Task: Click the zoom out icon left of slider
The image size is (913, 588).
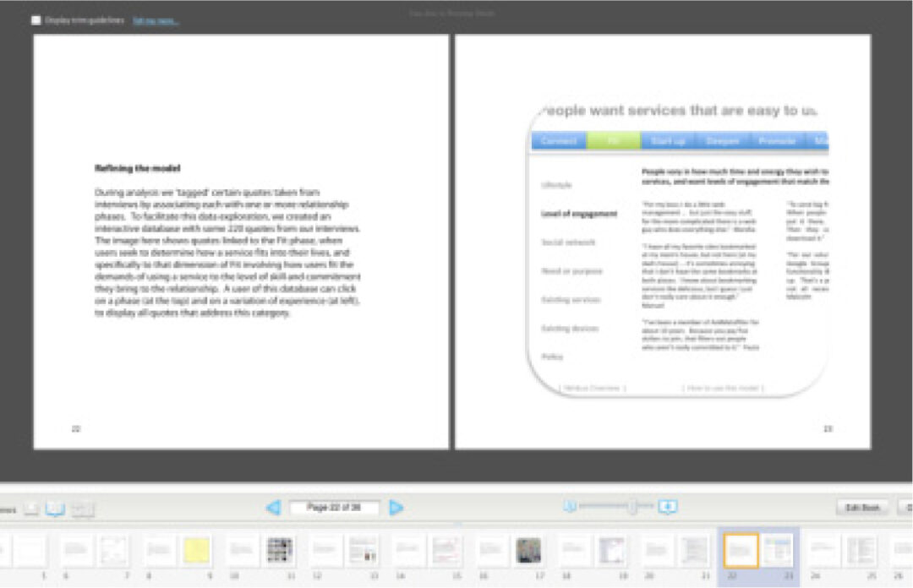Action: coord(570,507)
